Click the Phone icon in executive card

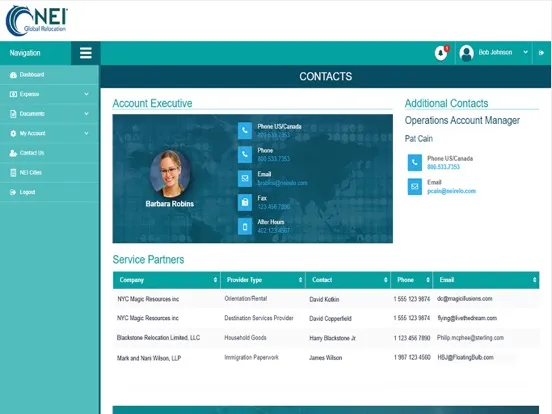pos(245,155)
